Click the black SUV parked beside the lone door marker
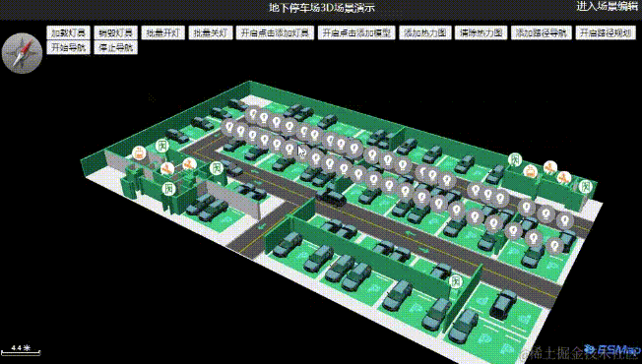This screenshot has height=364, width=642. [503, 304]
